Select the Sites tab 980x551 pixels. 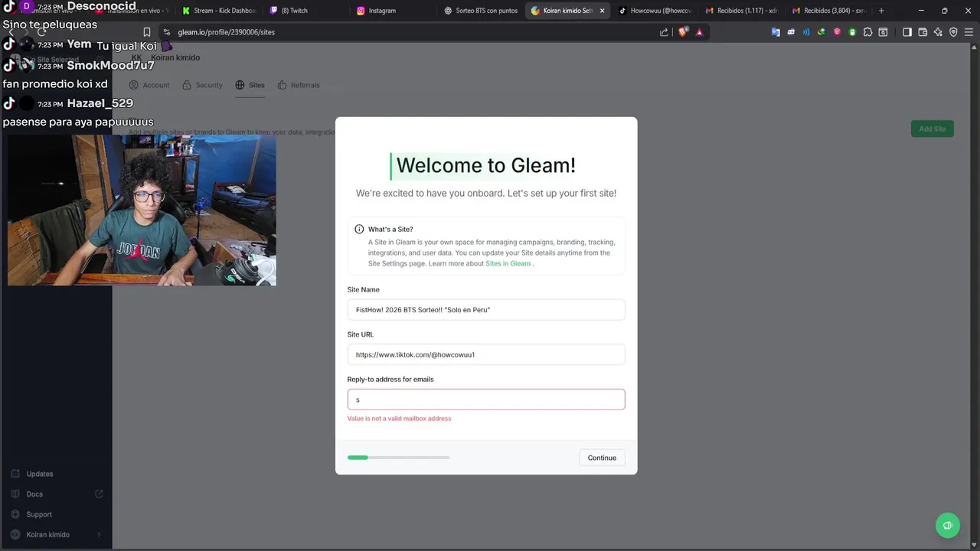tap(250, 85)
